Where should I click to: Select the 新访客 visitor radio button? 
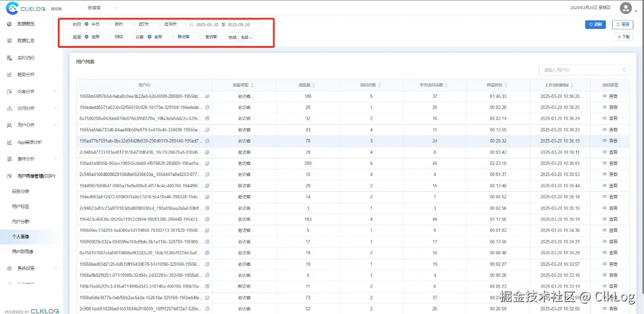(173, 37)
